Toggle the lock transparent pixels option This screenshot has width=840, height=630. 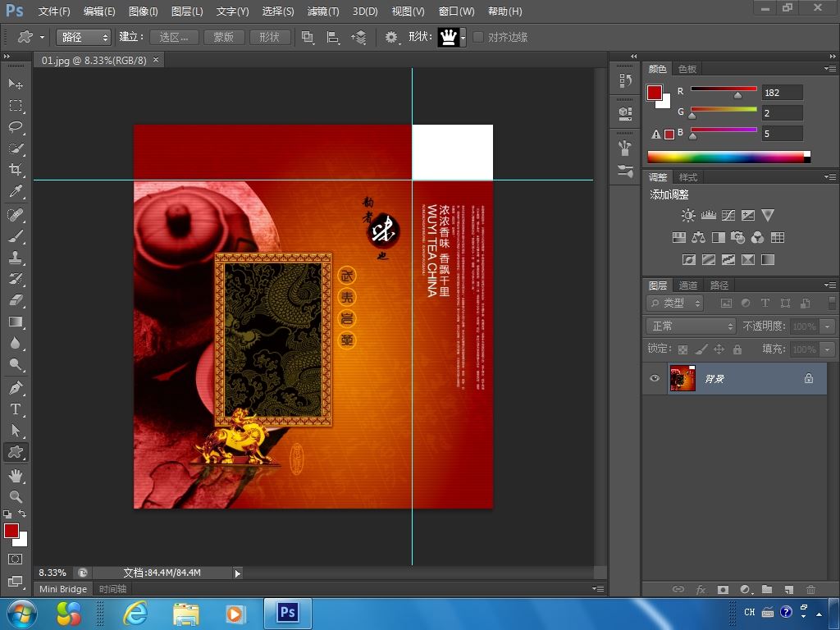(682, 349)
